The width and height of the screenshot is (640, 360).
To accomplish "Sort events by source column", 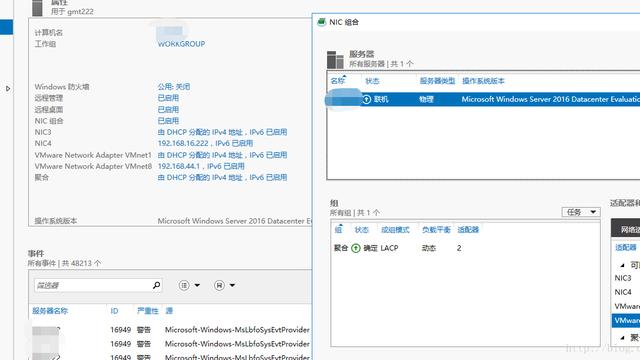I will (x=169, y=311).
